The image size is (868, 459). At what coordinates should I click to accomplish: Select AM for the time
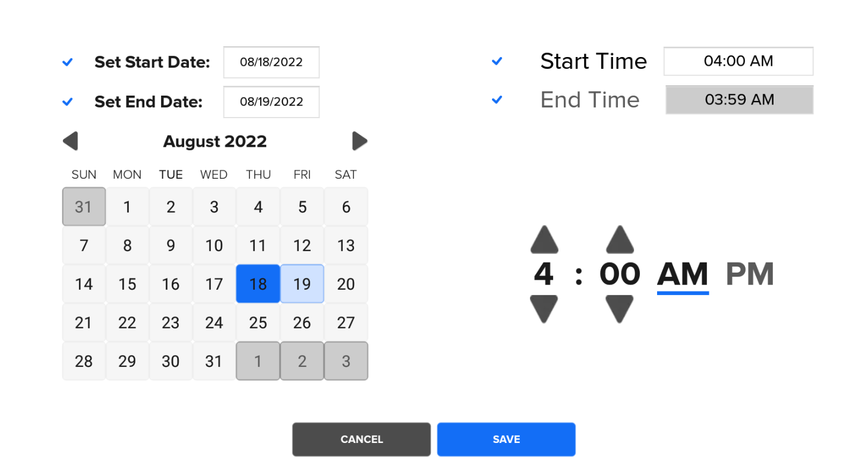point(683,274)
